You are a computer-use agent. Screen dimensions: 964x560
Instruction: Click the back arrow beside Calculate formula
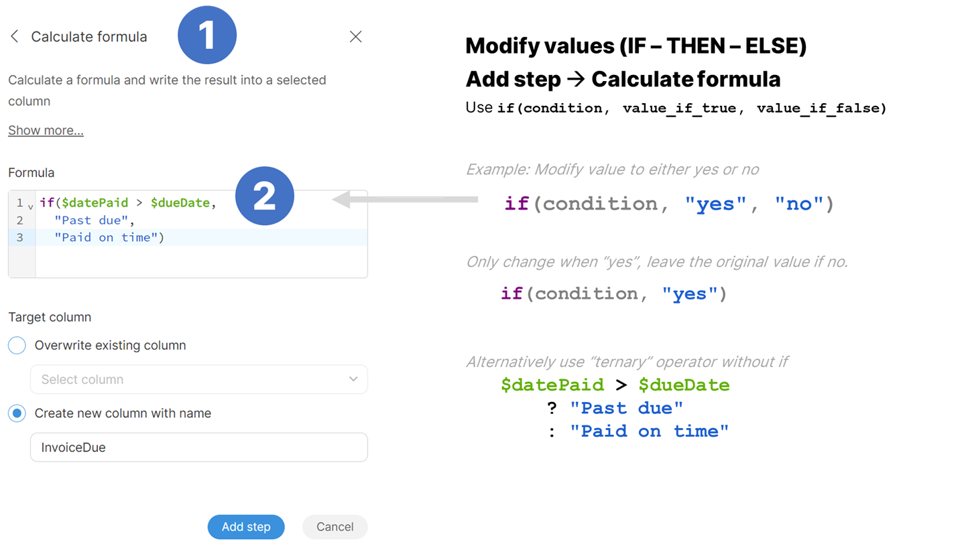pyautogui.click(x=14, y=37)
